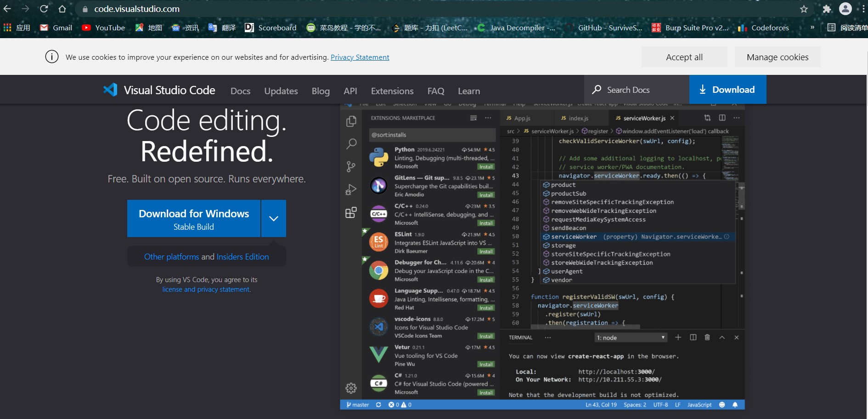Click the settings gear in activity bar

coord(351,388)
